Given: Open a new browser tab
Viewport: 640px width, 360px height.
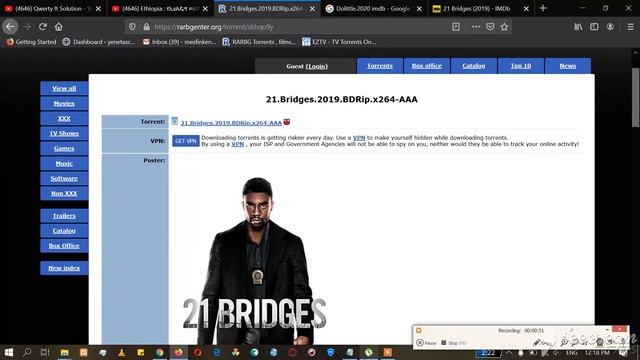Looking at the screenshot, I should [543, 8].
